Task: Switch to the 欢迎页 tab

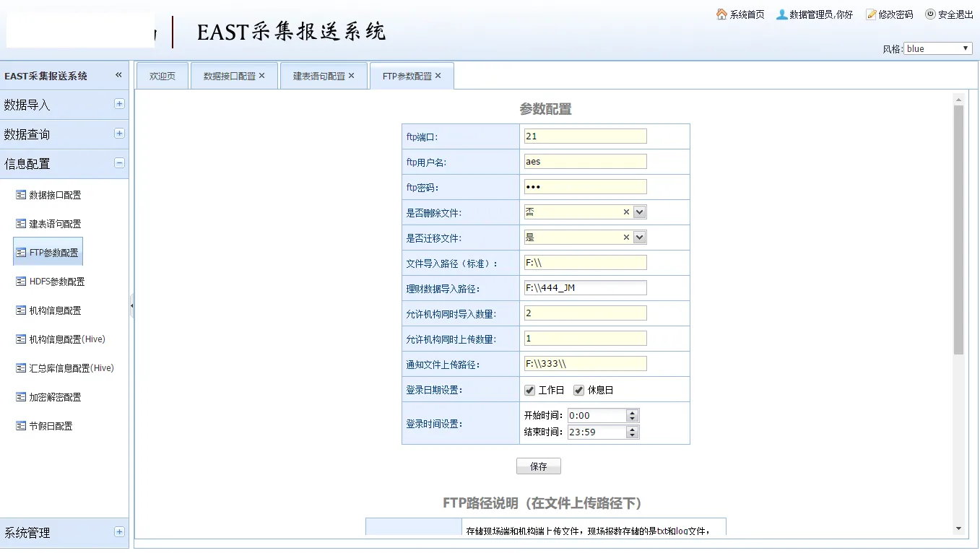Action: coord(162,76)
